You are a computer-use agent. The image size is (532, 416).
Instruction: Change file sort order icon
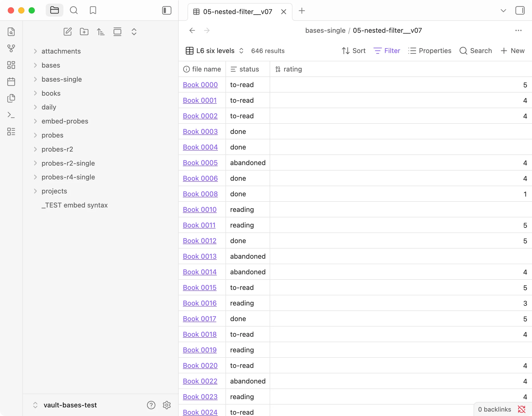click(101, 32)
